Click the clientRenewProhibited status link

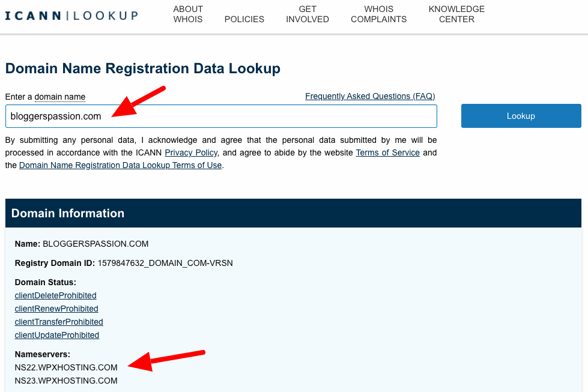coord(56,309)
